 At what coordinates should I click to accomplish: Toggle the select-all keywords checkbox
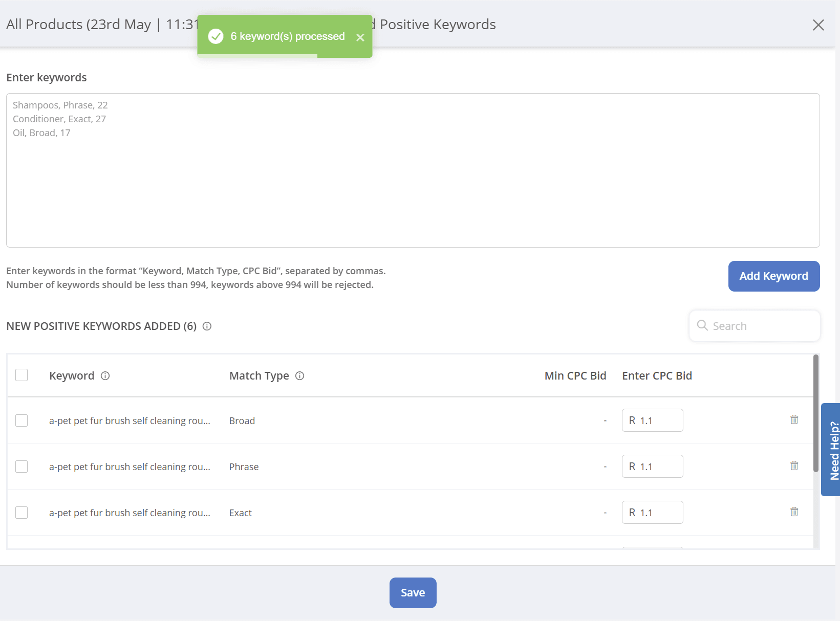tap(21, 375)
